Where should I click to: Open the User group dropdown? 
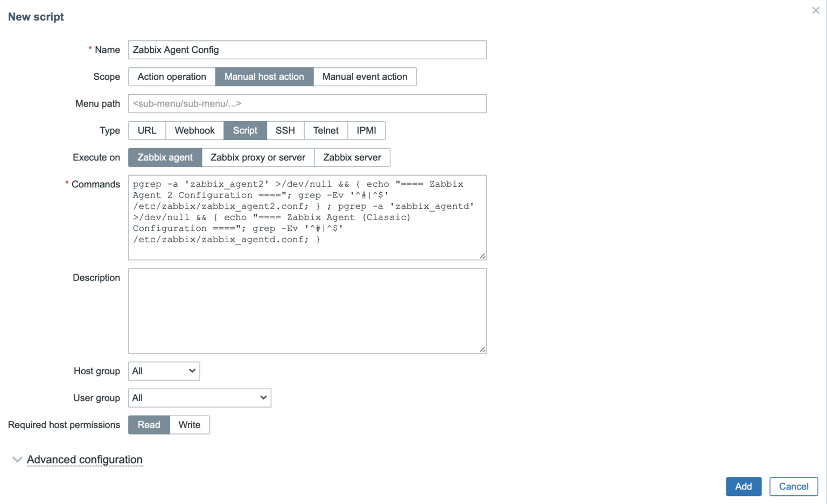click(199, 398)
